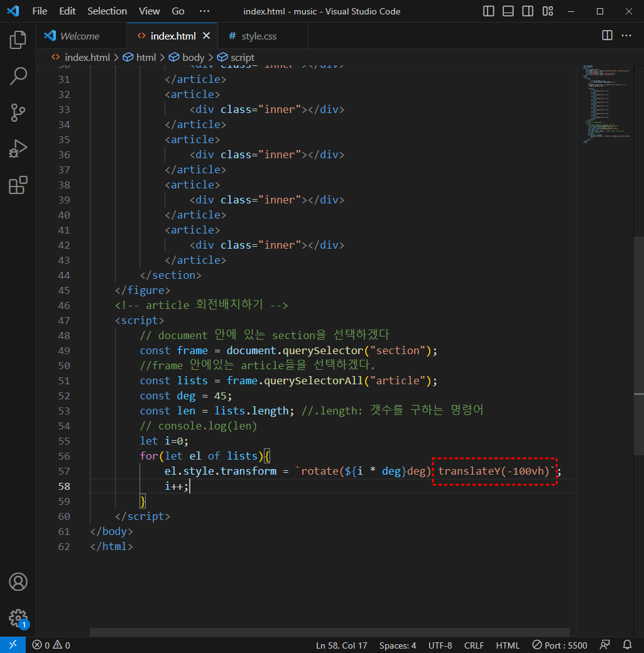Viewport: 644px width, 653px height.
Task: Open the Selection menu
Action: pyautogui.click(x=107, y=11)
